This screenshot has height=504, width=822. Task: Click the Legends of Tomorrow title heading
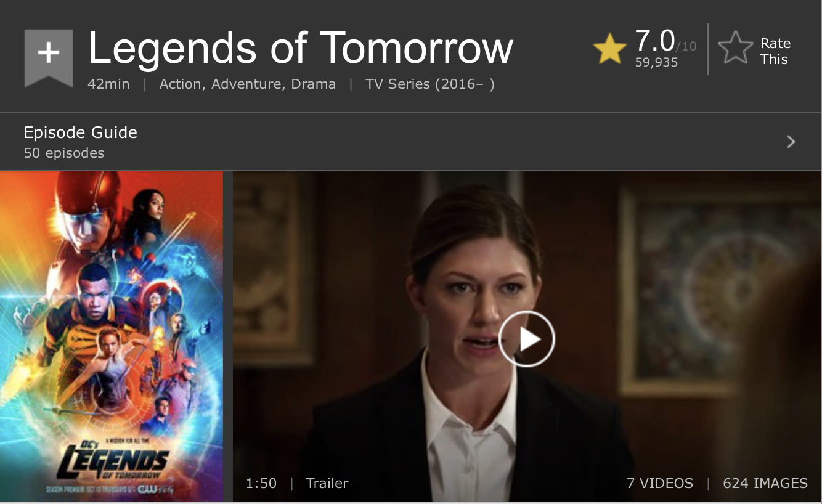(301, 47)
